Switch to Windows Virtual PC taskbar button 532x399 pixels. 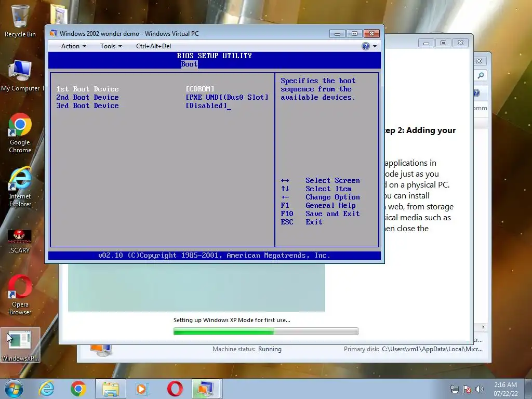pos(207,389)
